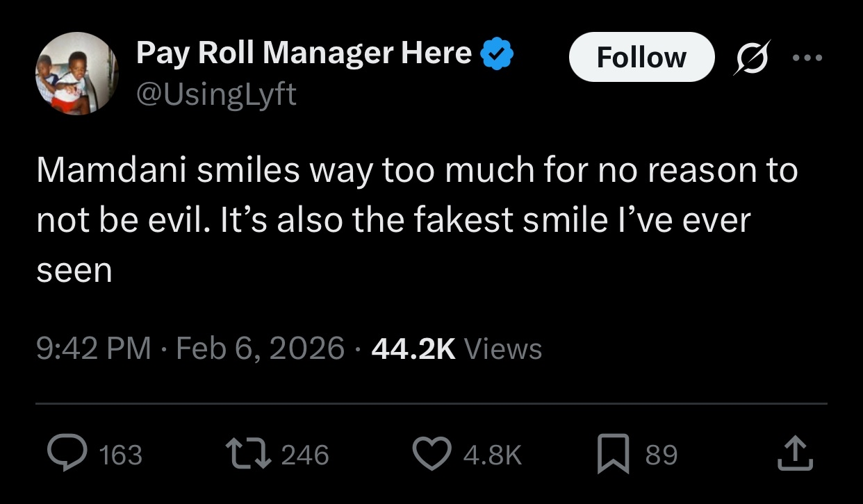Click the 9:42 PM timestamp
This screenshot has width=863, height=504.
click(93, 348)
